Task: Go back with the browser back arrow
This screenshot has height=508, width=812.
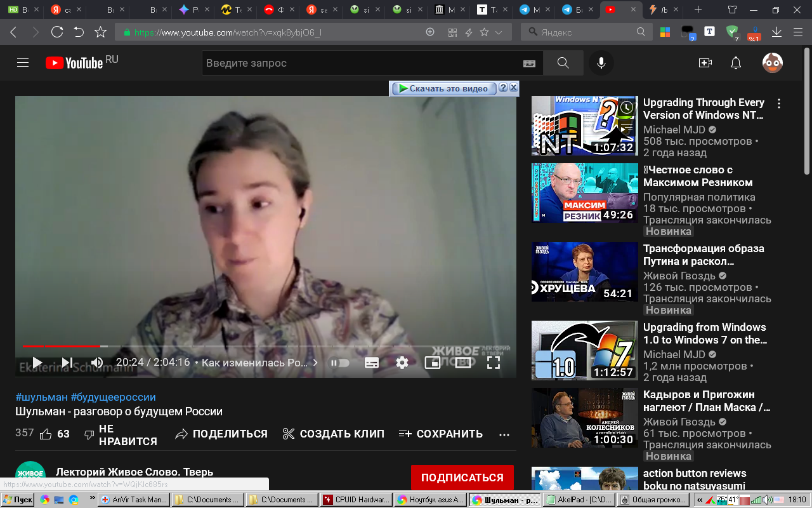Action: [13, 32]
